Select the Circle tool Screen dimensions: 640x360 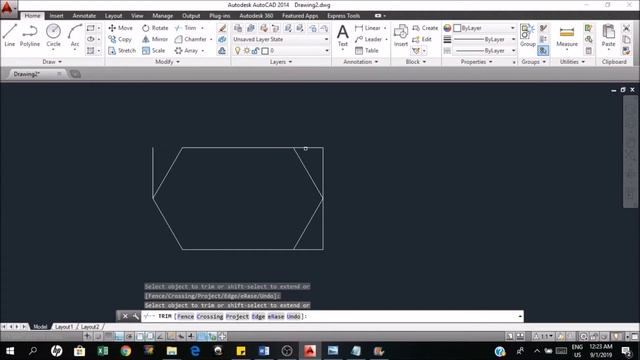click(53, 35)
